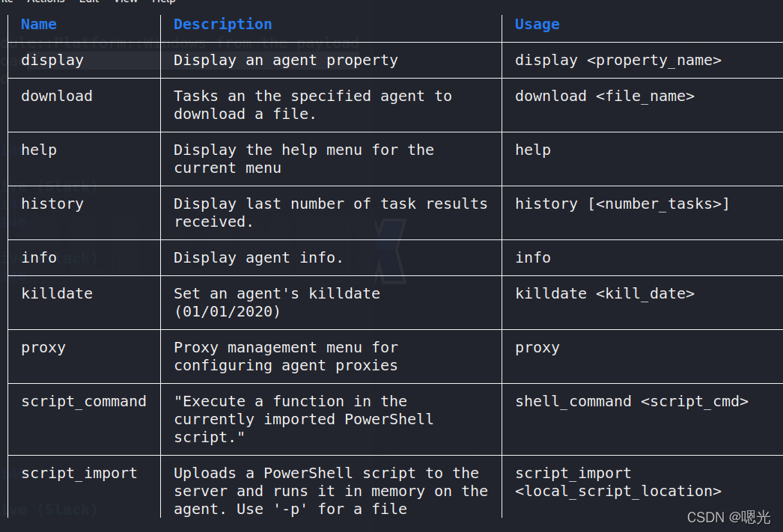Click usage text 'shell_command <script_cmd>'

click(631, 402)
